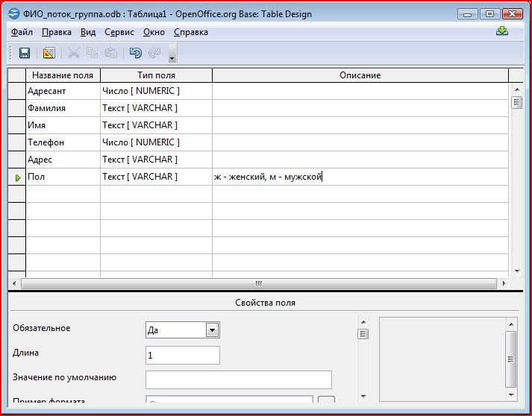This screenshot has width=532, height=416.
Task: Open the Файл menu
Action: click(x=22, y=32)
